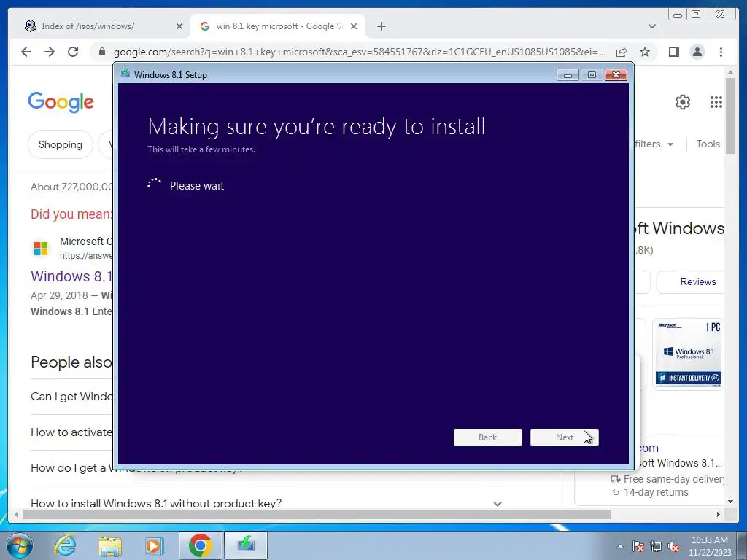
Task: Select the Shopping search filter chip
Action: point(60,144)
